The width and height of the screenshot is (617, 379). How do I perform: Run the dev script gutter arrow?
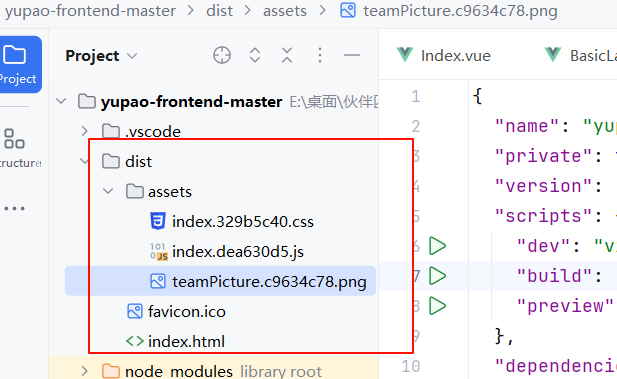click(437, 246)
